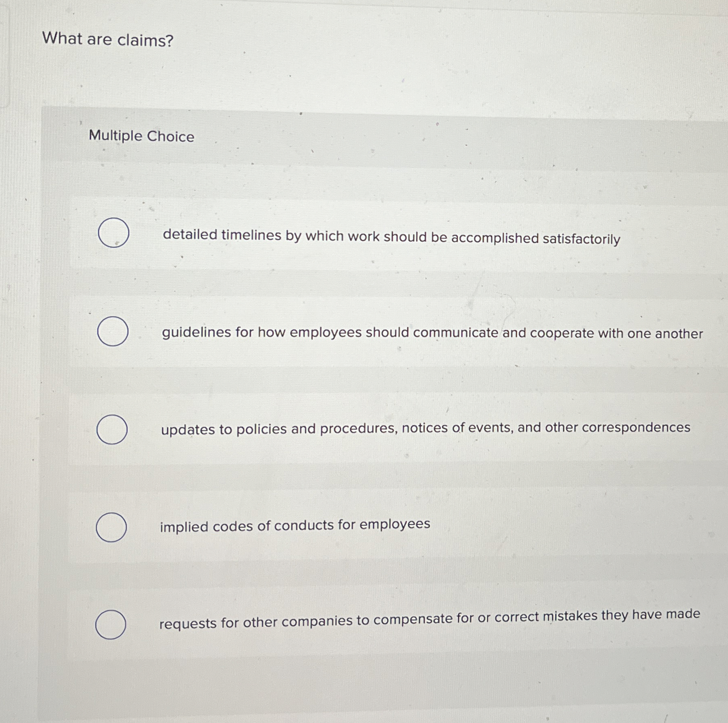
Task: Click the 'implied codes of conducts' answer text
Action: coord(295,525)
